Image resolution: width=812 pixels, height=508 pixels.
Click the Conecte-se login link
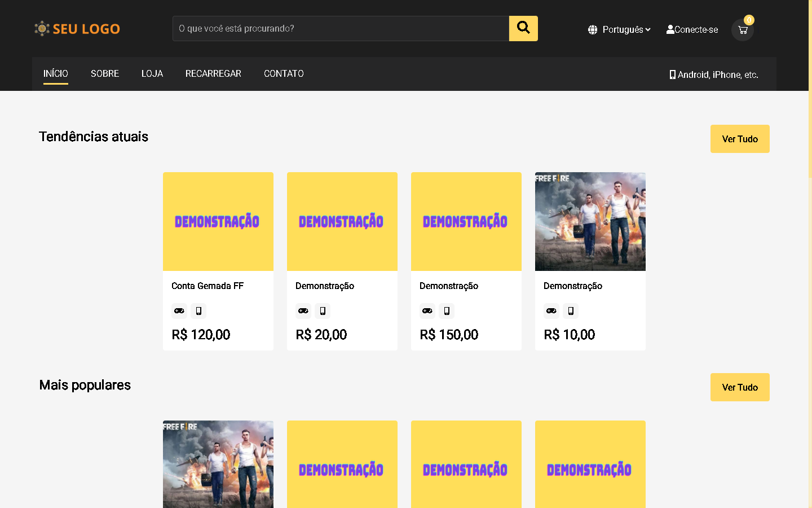click(692, 29)
